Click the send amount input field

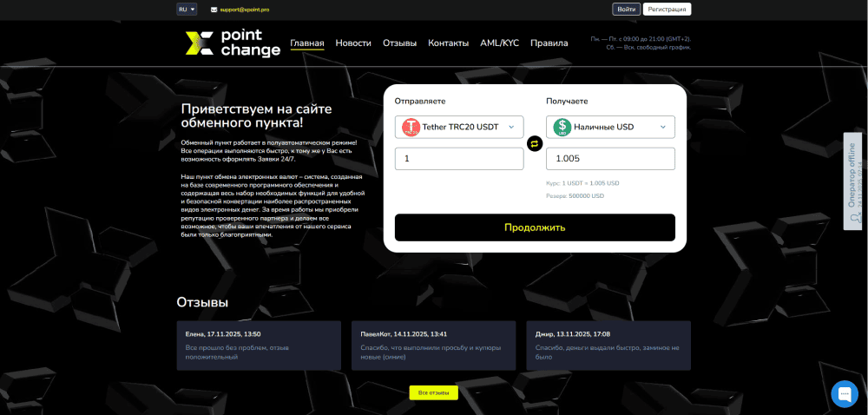pyautogui.click(x=459, y=159)
